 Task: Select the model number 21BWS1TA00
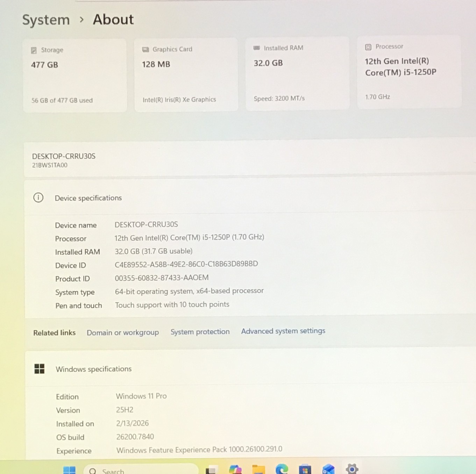pos(50,165)
